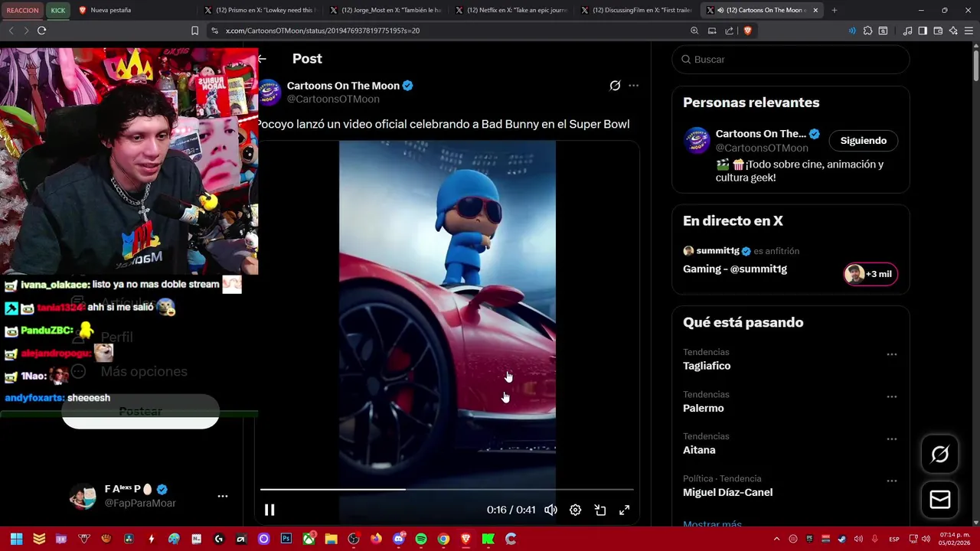The width and height of the screenshot is (980, 551).
Task: Open the taskbar clock and date
Action: [955, 539]
